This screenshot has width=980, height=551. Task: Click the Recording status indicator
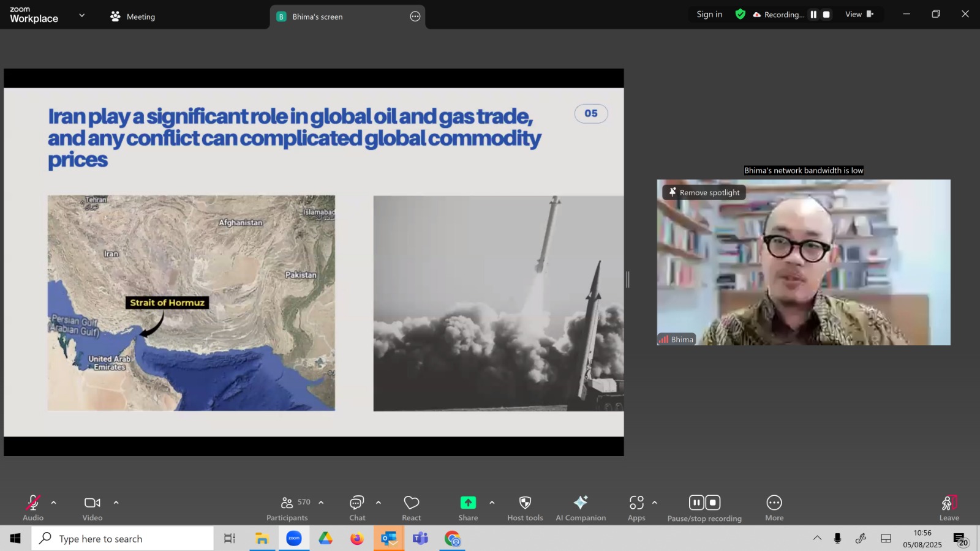click(x=778, y=15)
